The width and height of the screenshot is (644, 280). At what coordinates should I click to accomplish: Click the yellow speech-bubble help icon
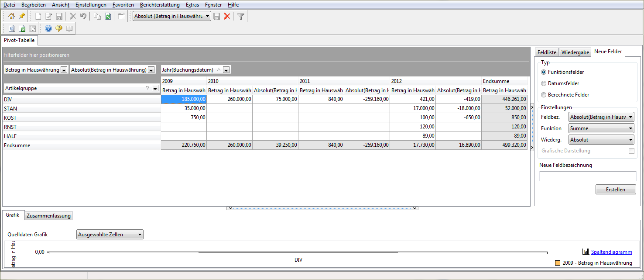[59, 28]
